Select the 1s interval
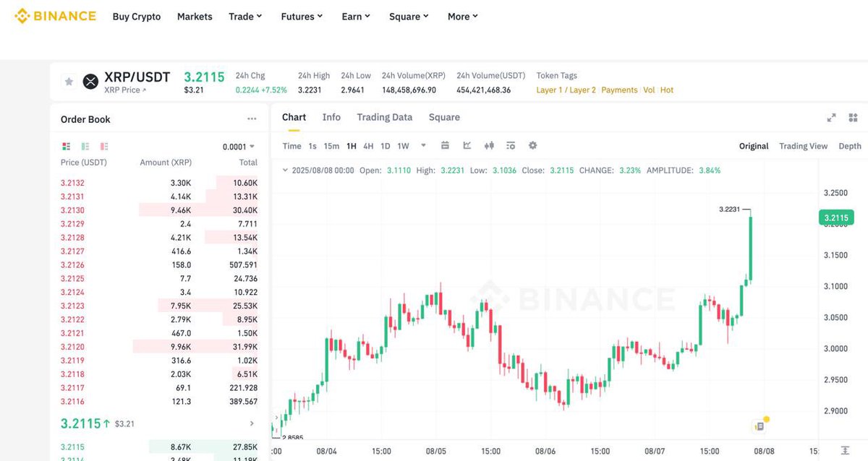The width and height of the screenshot is (868, 461). [312, 146]
